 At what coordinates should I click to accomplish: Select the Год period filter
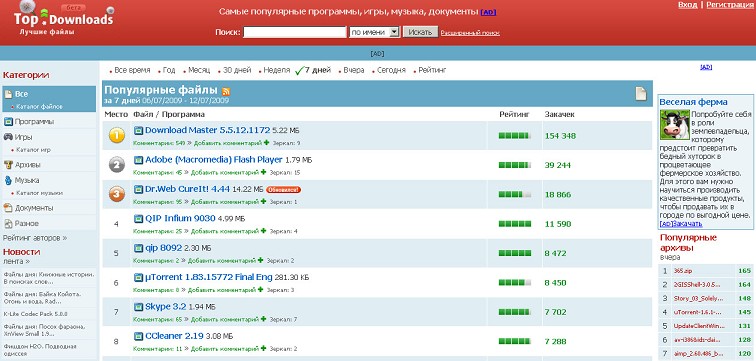coord(169,70)
